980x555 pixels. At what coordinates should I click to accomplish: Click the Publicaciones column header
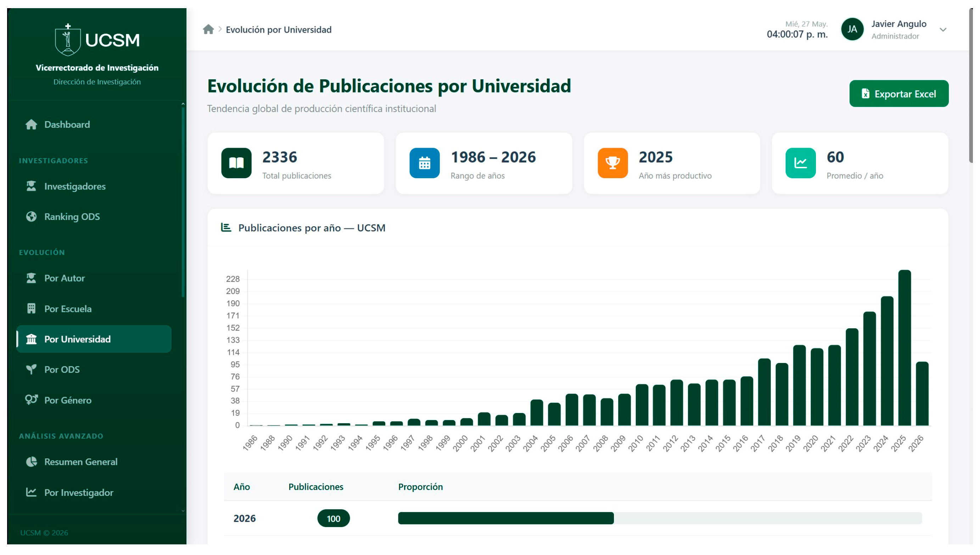point(316,487)
